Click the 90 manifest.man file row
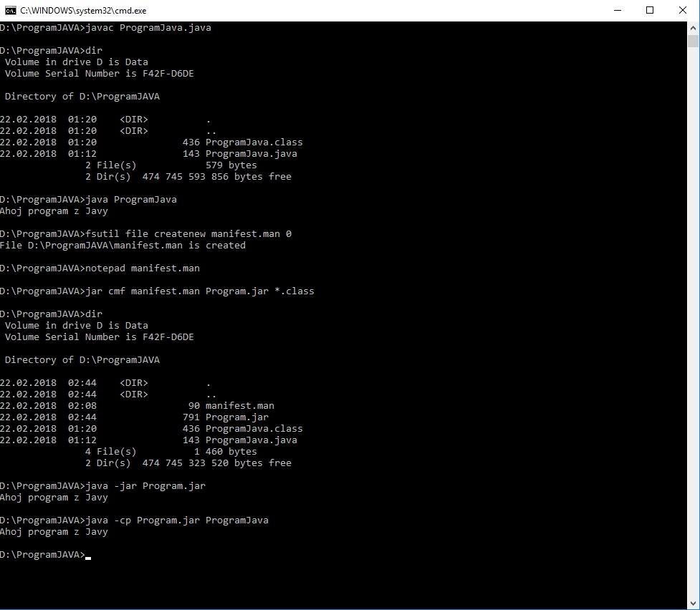The width and height of the screenshot is (700, 610). 137,406
